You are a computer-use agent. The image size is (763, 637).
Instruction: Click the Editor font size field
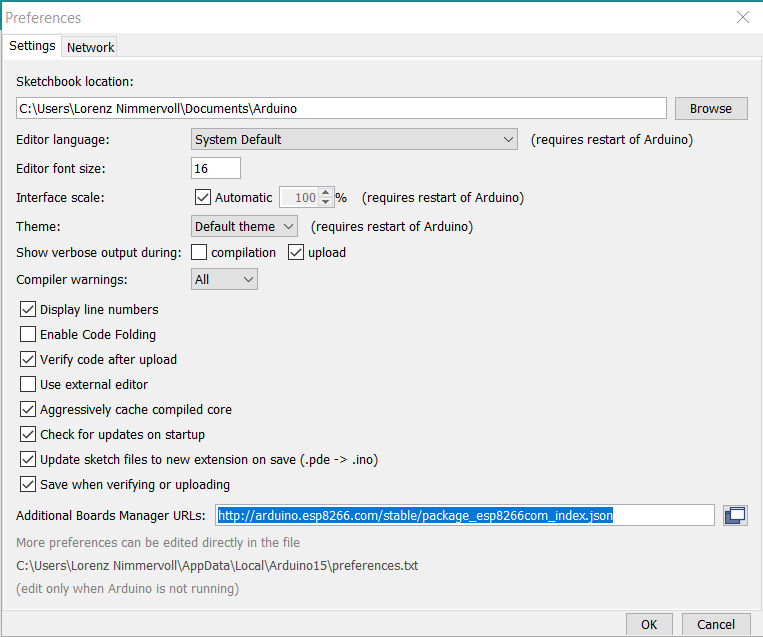click(216, 168)
